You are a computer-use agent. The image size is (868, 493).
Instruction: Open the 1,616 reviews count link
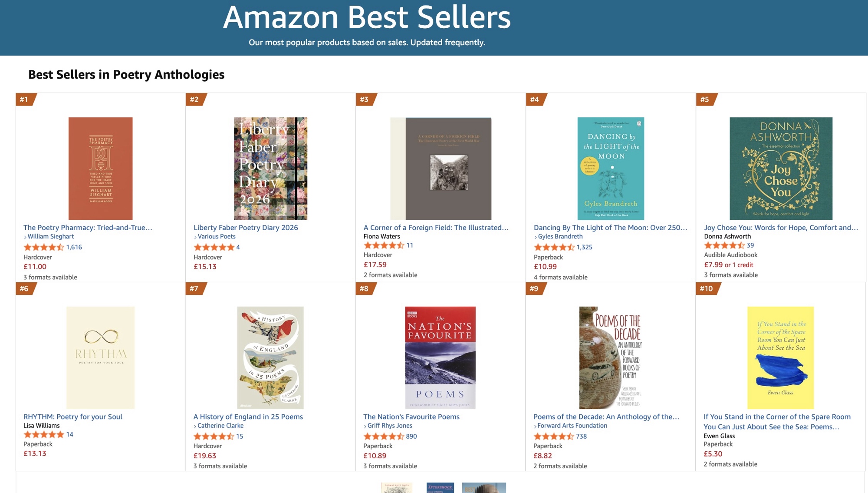[74, 247]
